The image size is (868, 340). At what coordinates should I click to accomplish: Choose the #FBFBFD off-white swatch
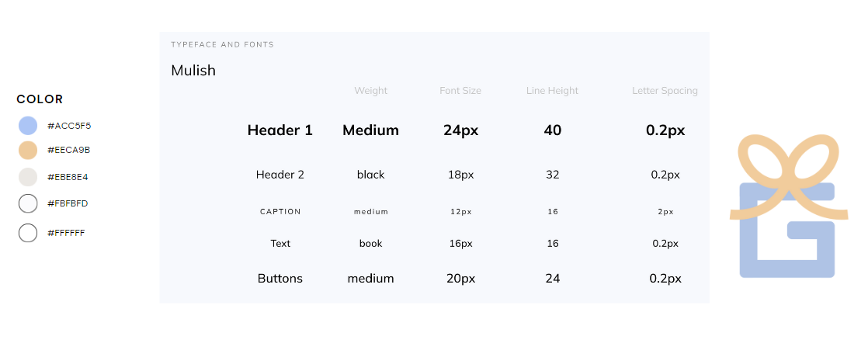point(28,203)
